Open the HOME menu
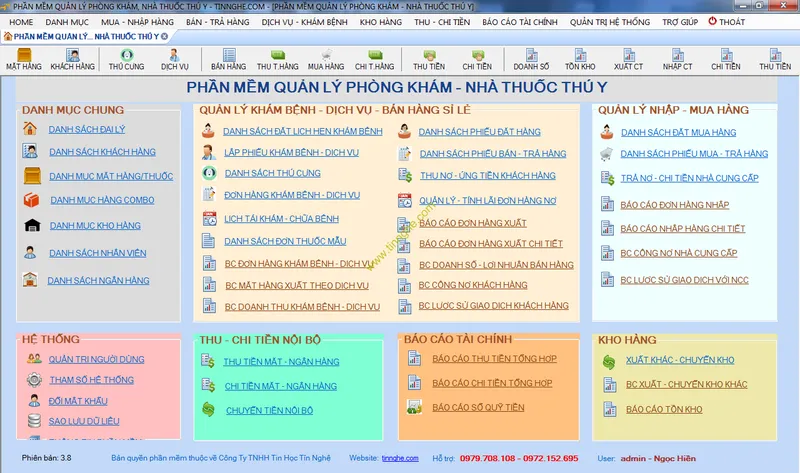The width and height of the screenshot is (800, 473). coord(21,22)
